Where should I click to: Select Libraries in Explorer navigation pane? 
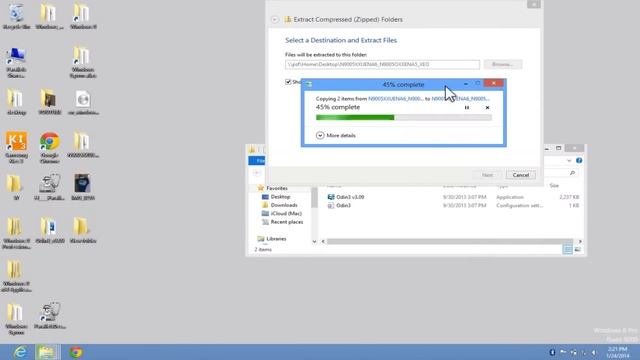(x=272, y=239)
